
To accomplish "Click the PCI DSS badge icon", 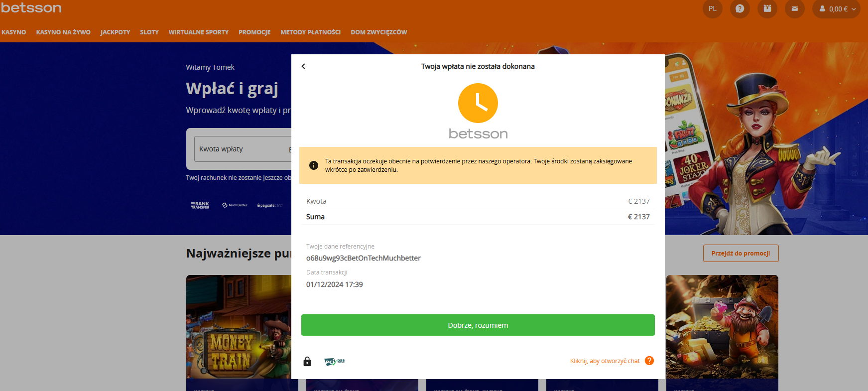I will point(334,361).
